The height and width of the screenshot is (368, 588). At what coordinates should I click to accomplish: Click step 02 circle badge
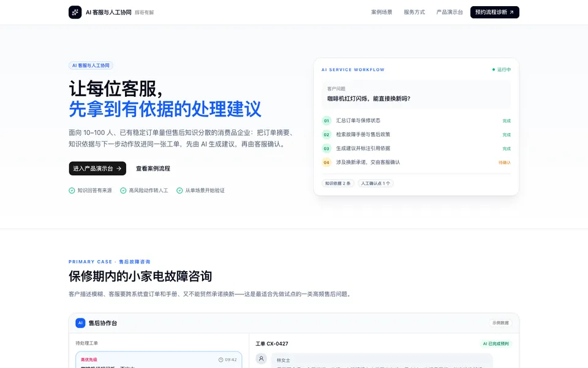(326, 134)
